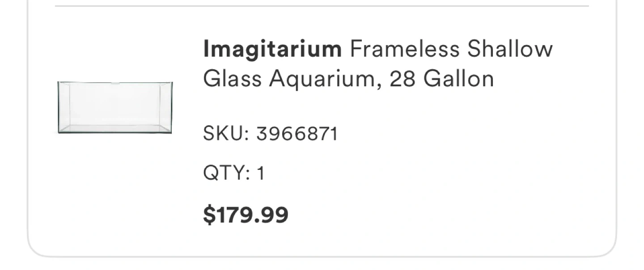Screen dimensions: 644x270
Task: Click the word Frameless in product title
Action: tap(405, 49)
